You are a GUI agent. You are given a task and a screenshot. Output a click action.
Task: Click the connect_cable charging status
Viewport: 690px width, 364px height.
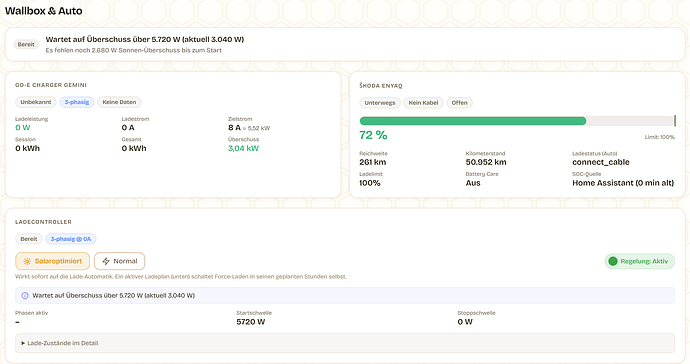pos(601,162)
